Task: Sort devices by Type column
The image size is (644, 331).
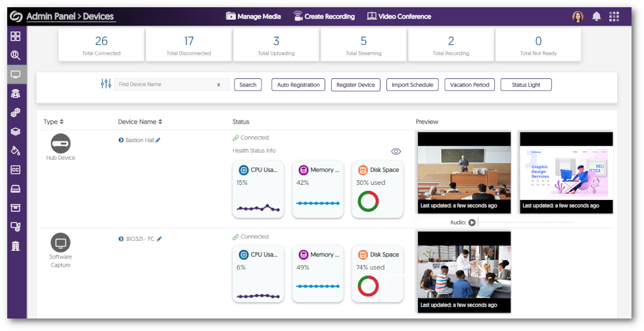Action: (53, 122)
